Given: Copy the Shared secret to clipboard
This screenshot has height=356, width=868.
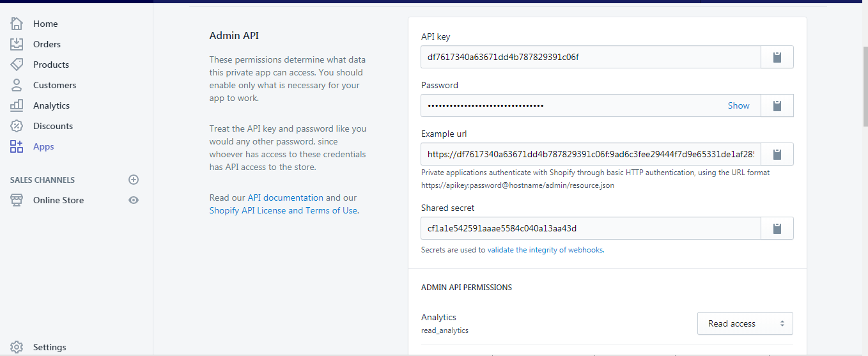Looking at the screenshot, I should click(777, 228).
